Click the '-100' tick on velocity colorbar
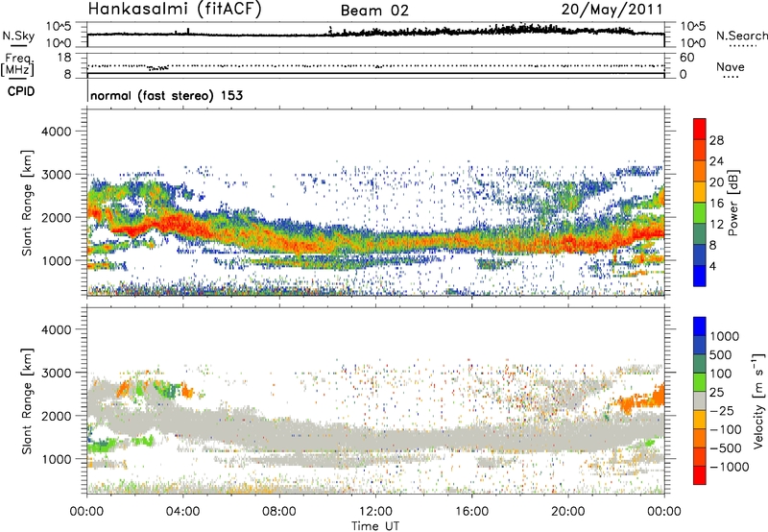The width and height of the screenshot is (768, 532). pyautogui.click(x=725, y=429)
